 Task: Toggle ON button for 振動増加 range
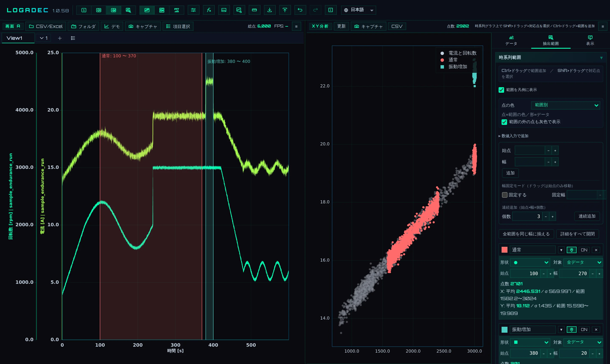pos(584,330)
